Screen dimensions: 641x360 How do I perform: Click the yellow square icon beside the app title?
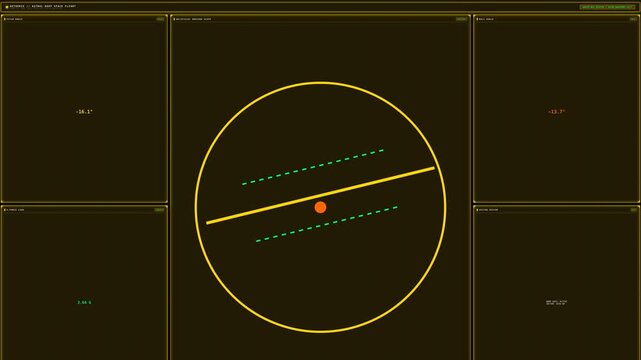pyautogui.click(x=7, y=7)
